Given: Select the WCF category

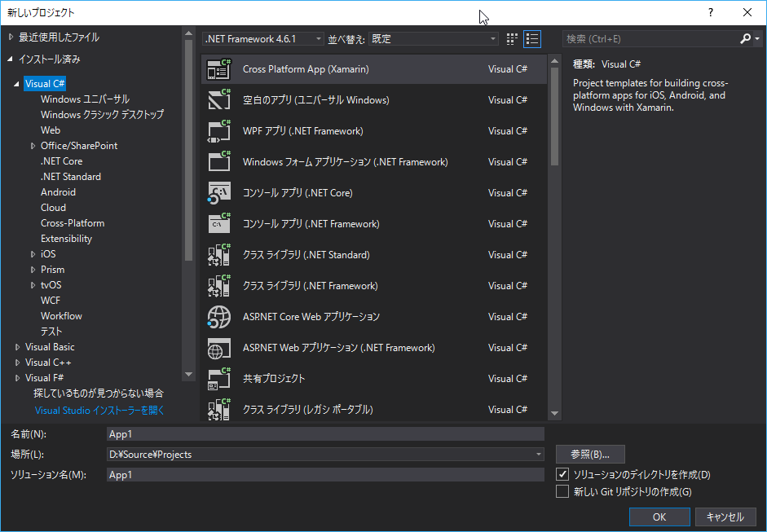Looking at the screenshot, I should point(51,301).
